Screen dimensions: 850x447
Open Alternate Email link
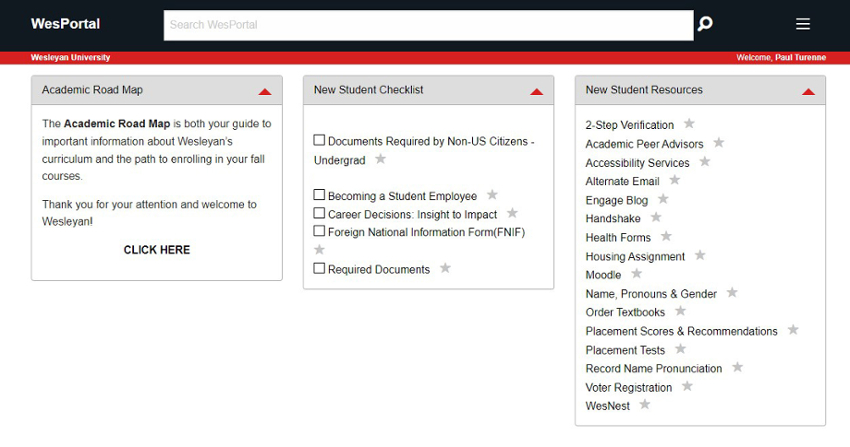click(622, 182)
